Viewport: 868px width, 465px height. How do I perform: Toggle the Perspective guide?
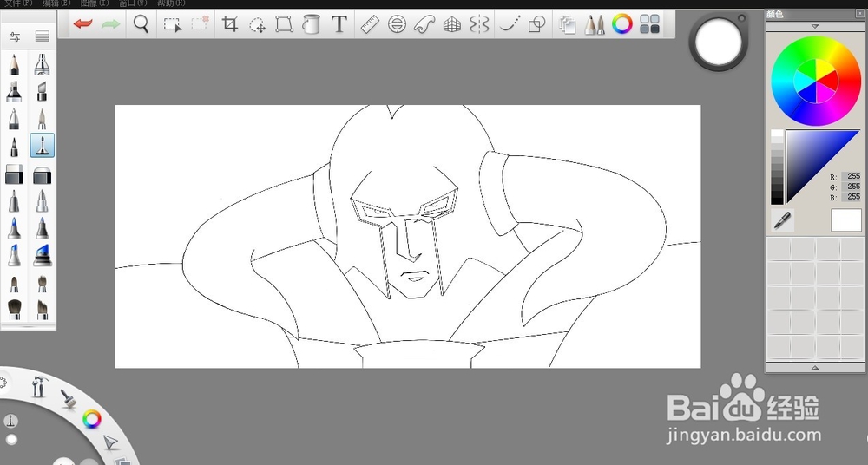tap(452, 24)
